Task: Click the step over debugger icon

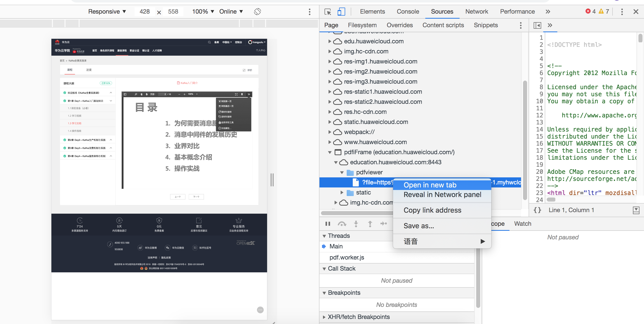Action: 342,224
